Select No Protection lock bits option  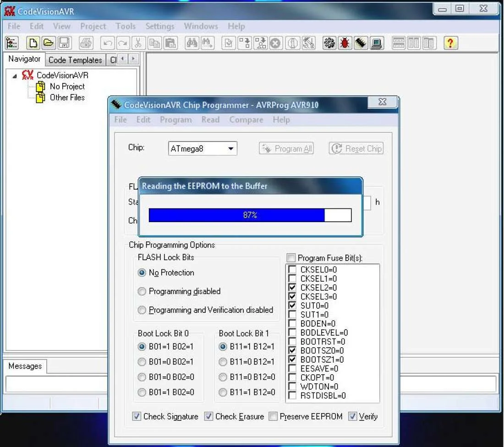pos(142,273)
